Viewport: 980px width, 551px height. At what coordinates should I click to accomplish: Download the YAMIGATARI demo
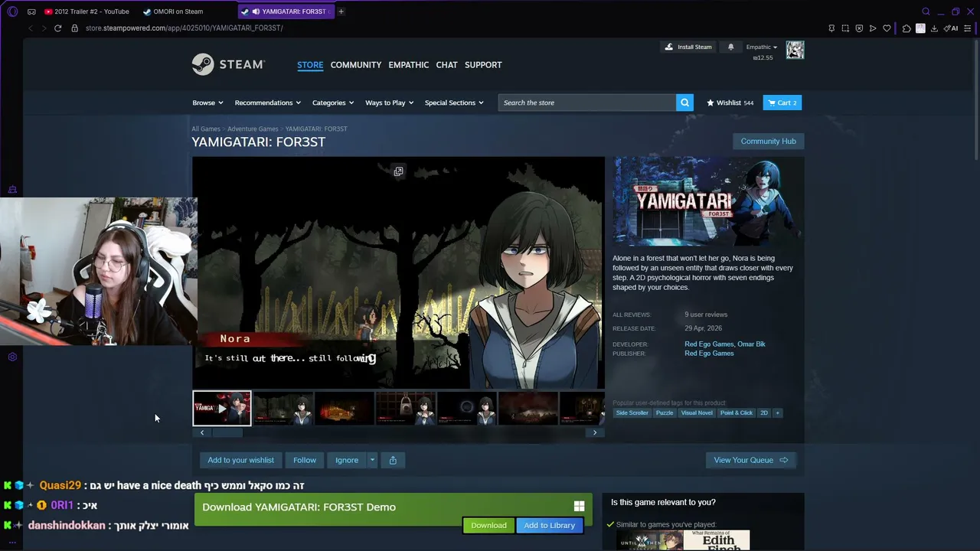[x=488, y=526]
